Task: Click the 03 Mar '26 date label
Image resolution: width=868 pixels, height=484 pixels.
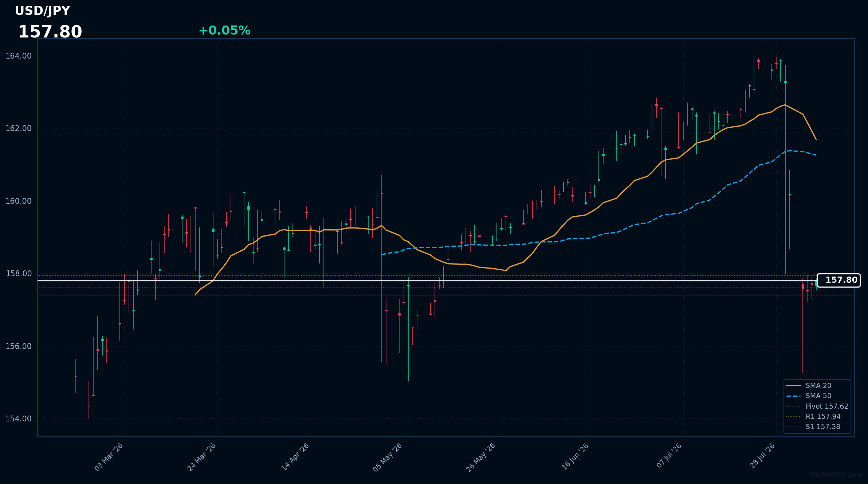Action: [109, 457]
